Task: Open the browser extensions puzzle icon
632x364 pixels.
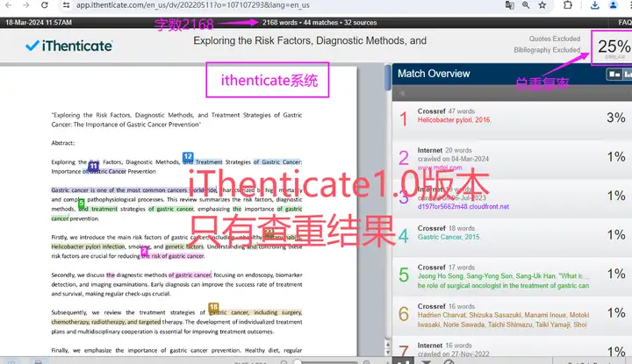Action: [568, 5]
